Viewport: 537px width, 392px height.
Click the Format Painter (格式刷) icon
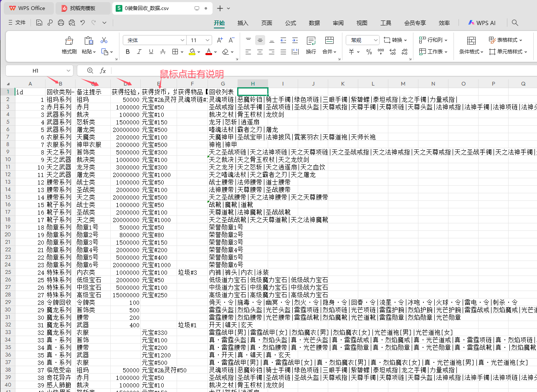pos(69,41)
